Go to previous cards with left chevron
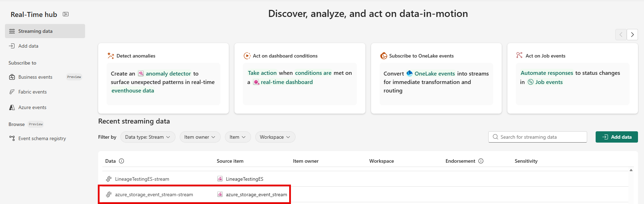 point(621,35)
